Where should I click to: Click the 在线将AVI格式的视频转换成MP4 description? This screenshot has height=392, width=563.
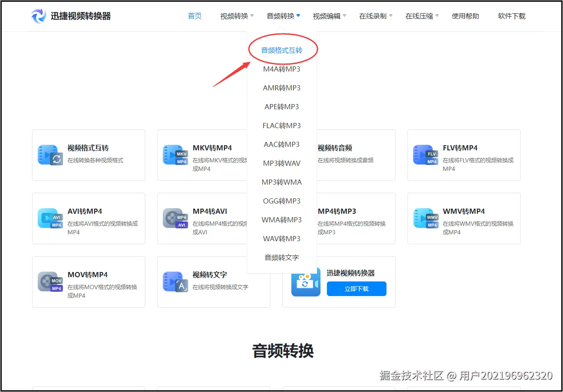coord(103,228)
